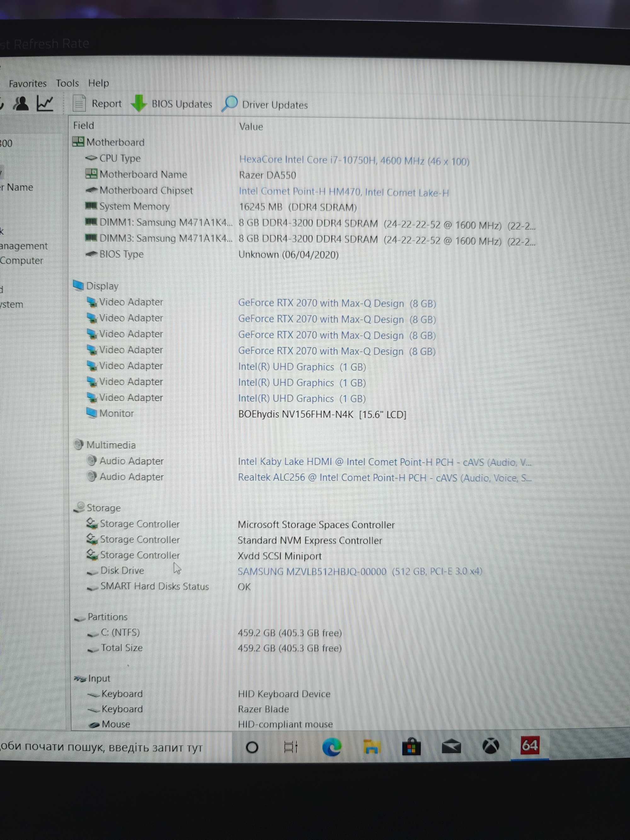The width and height of the screenshot is (630, 840).
Task: Open the SAMSUNG MZVLB512HBJQ disk drive link
Action: [x=360, y=571]
